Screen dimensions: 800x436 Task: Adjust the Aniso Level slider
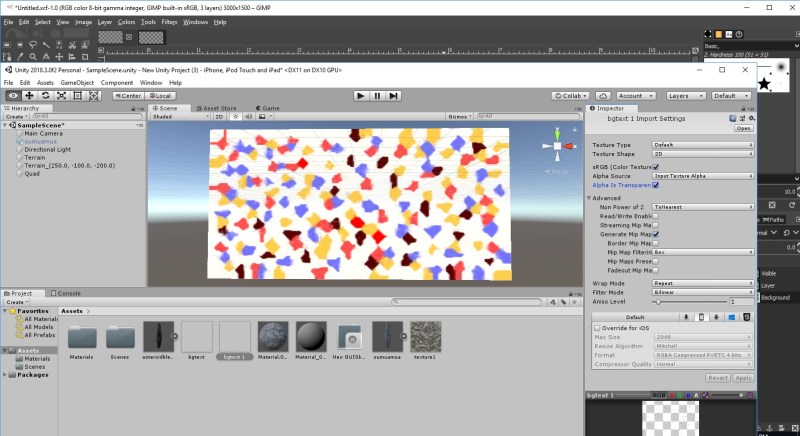pyautogui.click(x=658, y=301)
